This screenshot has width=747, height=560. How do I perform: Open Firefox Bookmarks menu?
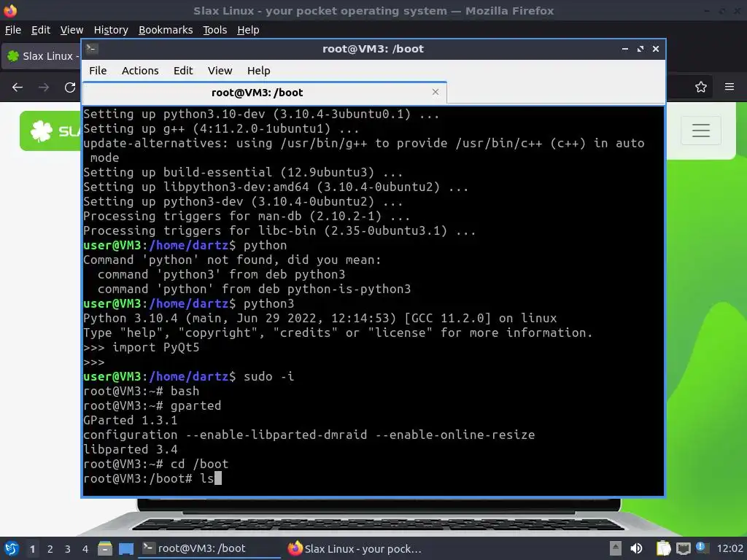pyautogui.click(x=166, y=30)
